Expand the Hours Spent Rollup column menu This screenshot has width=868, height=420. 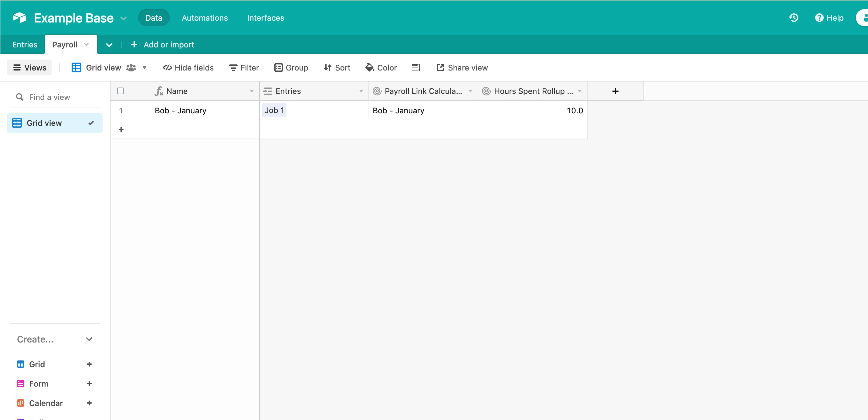point(580,91)
